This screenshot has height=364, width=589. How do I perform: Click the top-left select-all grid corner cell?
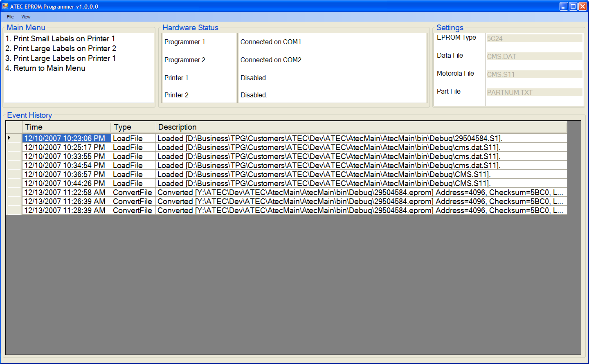(14, 127)
